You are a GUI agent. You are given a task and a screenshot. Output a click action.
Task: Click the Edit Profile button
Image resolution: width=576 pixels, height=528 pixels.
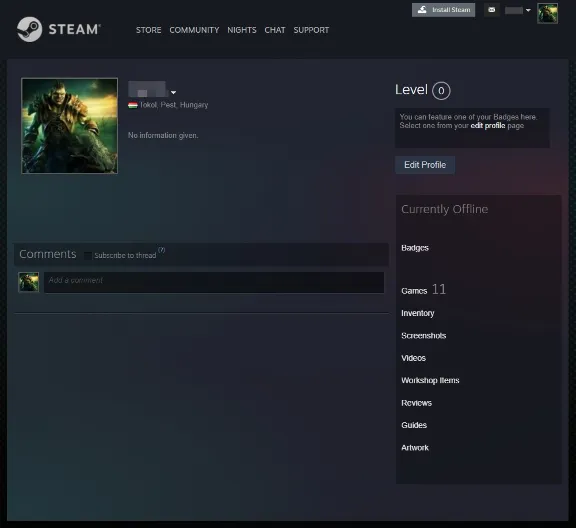(x=425, y=165)
